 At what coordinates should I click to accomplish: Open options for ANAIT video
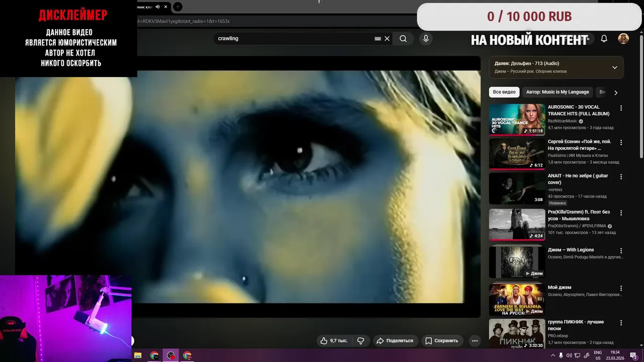[621, 177]
